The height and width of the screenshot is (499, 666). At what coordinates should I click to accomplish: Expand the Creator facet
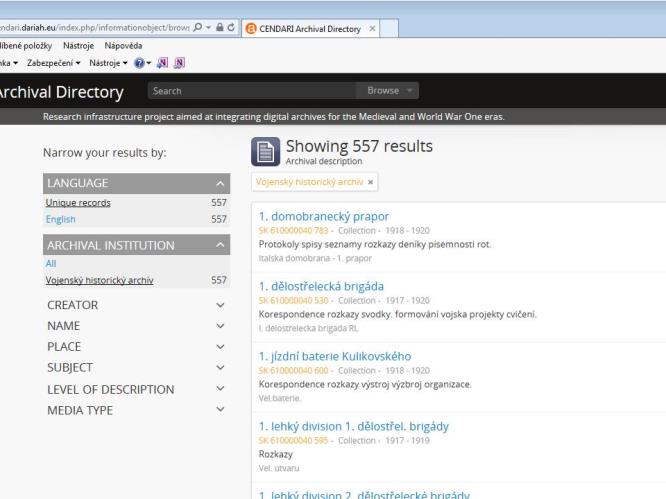pyautogui.click(x=220, y=305)
